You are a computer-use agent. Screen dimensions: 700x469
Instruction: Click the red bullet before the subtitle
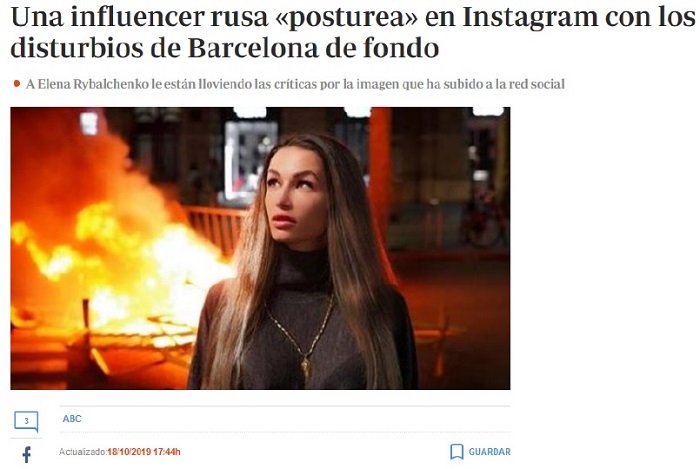[x=17, y=83]
